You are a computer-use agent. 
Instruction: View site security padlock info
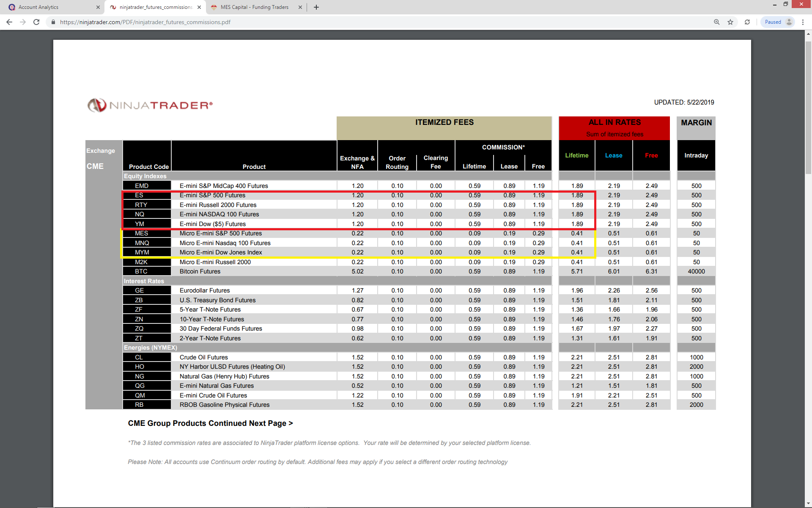53,22
